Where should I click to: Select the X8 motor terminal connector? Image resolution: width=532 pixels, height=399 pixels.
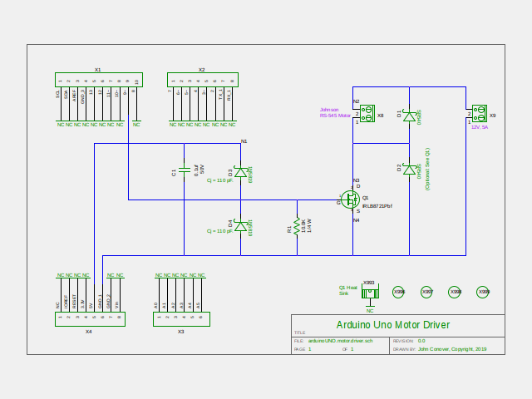click(x=367, y=113)
